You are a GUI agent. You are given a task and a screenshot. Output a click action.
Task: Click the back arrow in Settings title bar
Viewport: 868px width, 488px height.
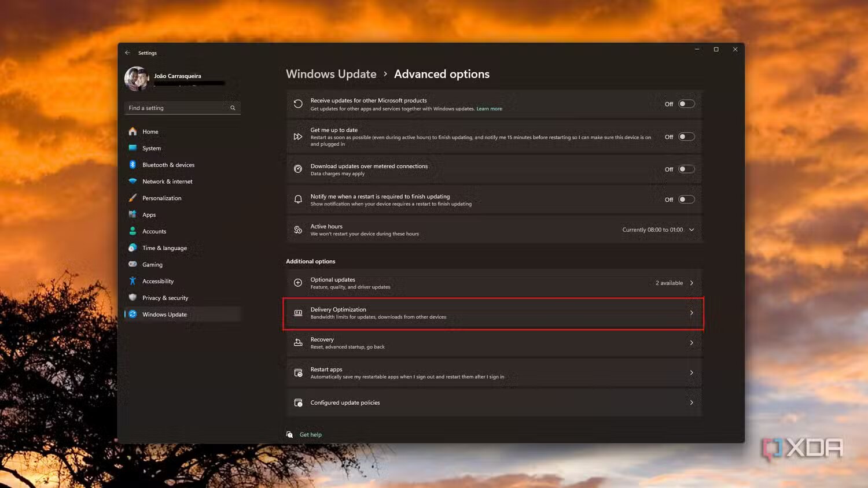(x=127, y=53)
